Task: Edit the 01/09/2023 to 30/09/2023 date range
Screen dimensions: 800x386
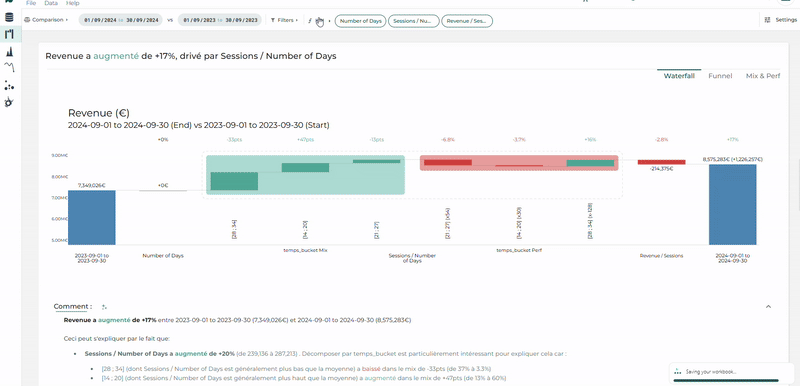Action: [x=220, y=20]
